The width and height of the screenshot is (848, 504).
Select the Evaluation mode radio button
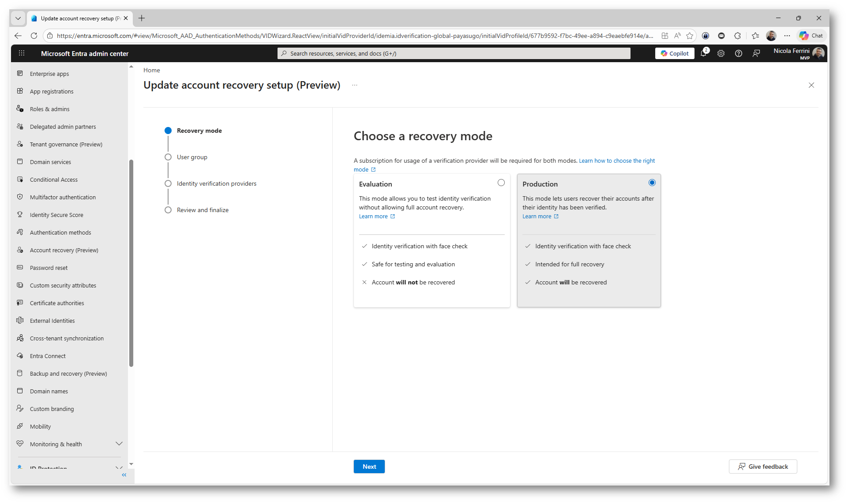pos(501,183)
